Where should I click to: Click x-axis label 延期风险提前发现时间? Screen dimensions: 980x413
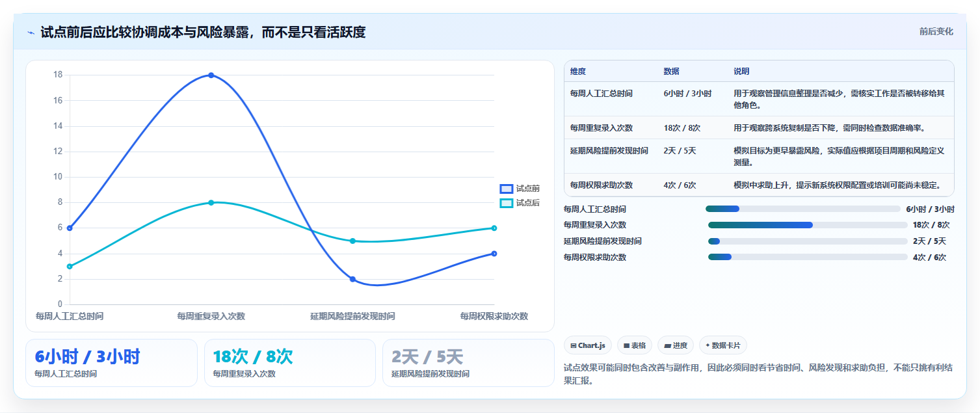pos(352,316)
